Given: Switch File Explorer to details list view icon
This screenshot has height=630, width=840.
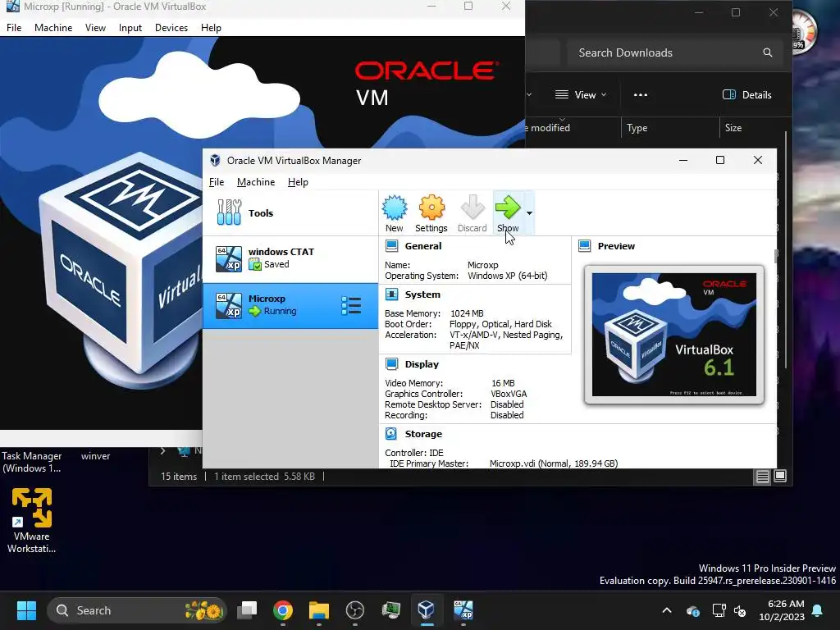Looking at the screenshot, I should (x=762, y=477).
